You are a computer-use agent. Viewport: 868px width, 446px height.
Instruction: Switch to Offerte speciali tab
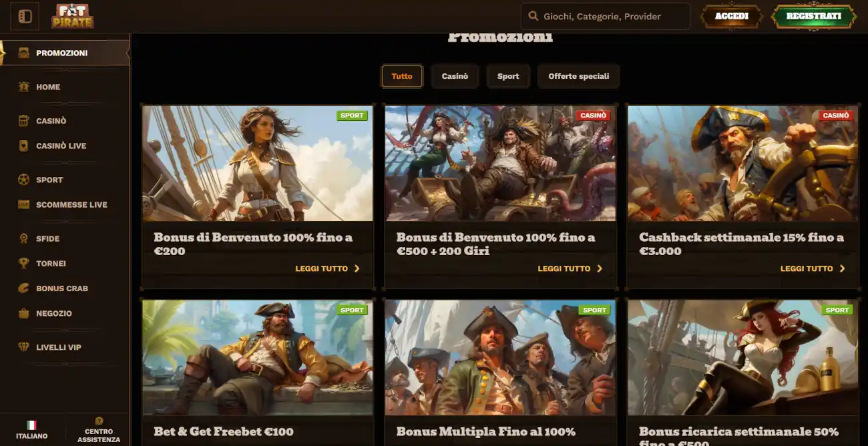pyautogui.click(x=579, y=76)
